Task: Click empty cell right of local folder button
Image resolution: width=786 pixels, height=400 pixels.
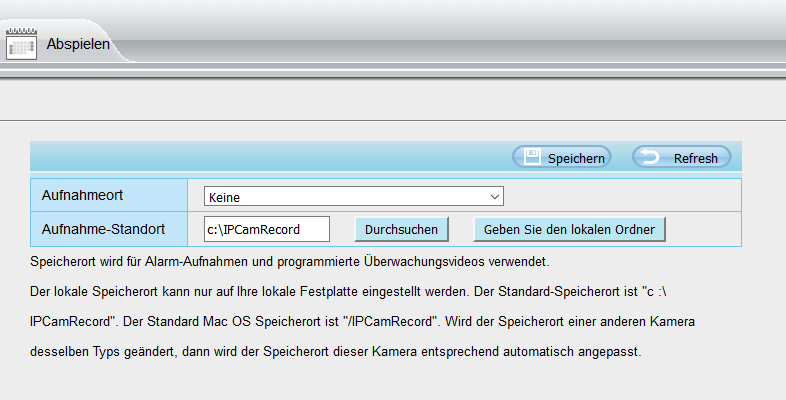Action: (x=703, y=229)
